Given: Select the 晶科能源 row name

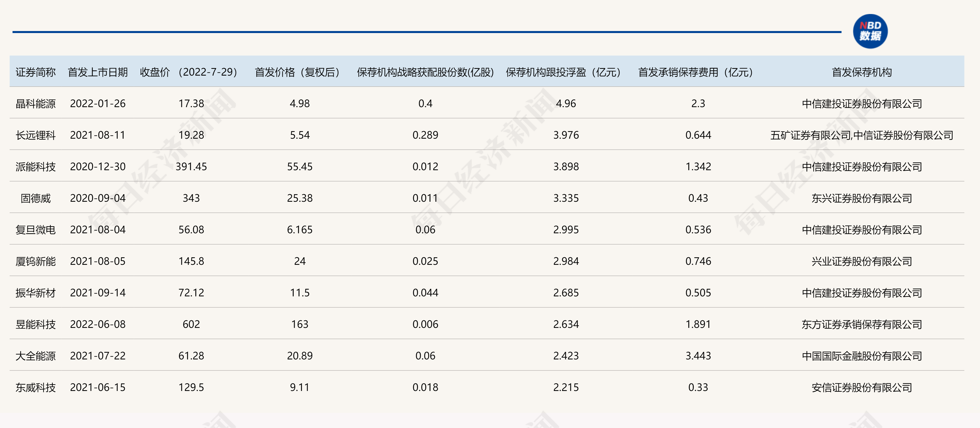Looking at the screenshot, I should pos(35,104).
